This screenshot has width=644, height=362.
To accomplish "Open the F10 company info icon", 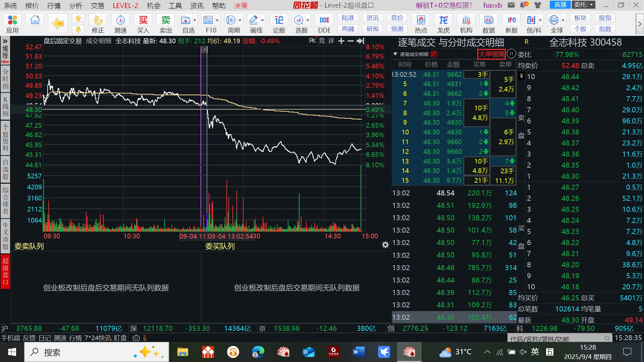I will (208, 20).
